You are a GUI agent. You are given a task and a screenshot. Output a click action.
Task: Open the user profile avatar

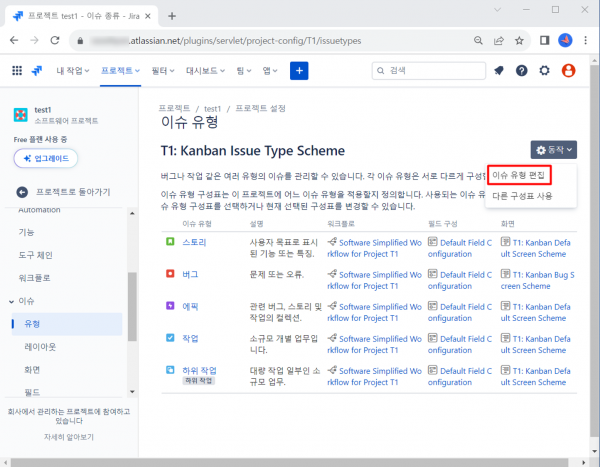[x=569, y=70]
